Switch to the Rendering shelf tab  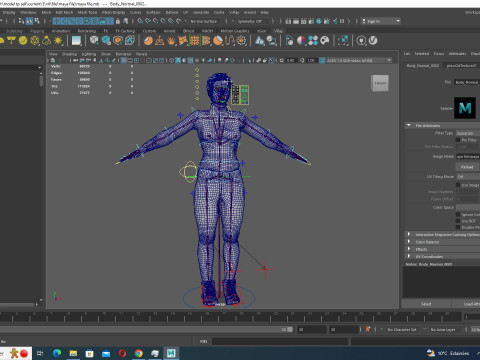pyautogui.click(x=87, y=31)
